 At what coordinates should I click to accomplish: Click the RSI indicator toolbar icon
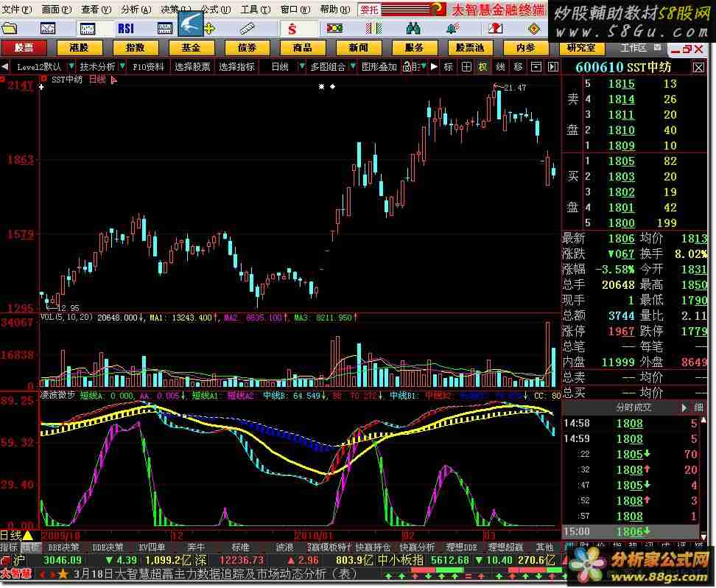coord(125,29)
